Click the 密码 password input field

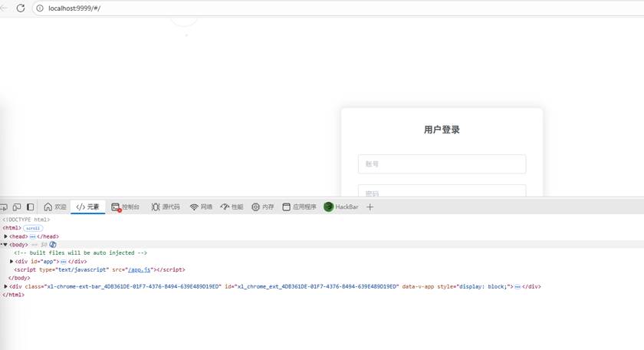[442, 190]
